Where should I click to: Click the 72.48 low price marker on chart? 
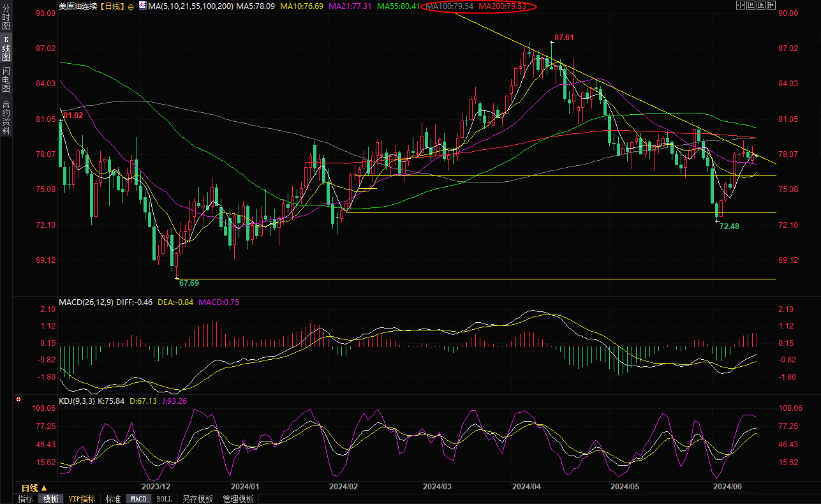[729, 226]
